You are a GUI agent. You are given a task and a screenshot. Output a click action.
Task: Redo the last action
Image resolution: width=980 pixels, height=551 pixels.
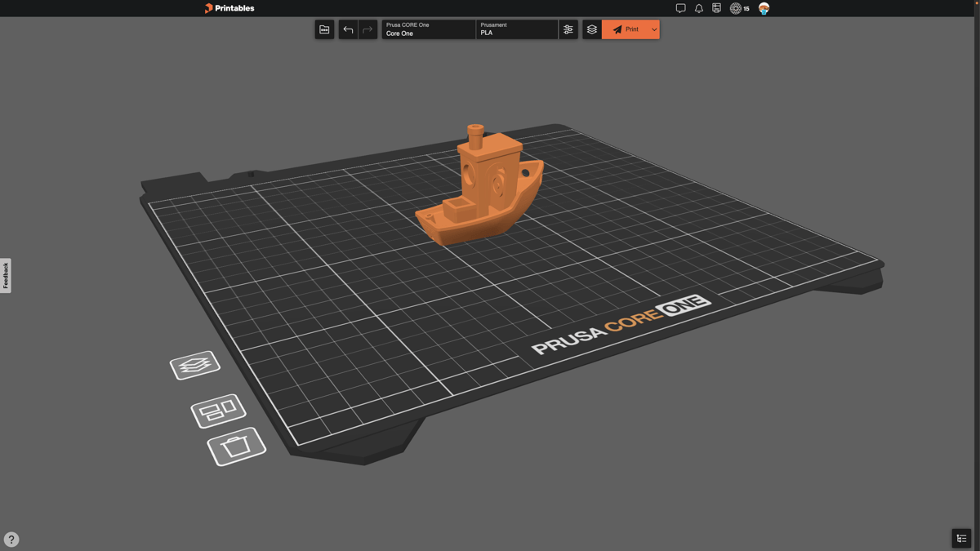click(367, 29)
